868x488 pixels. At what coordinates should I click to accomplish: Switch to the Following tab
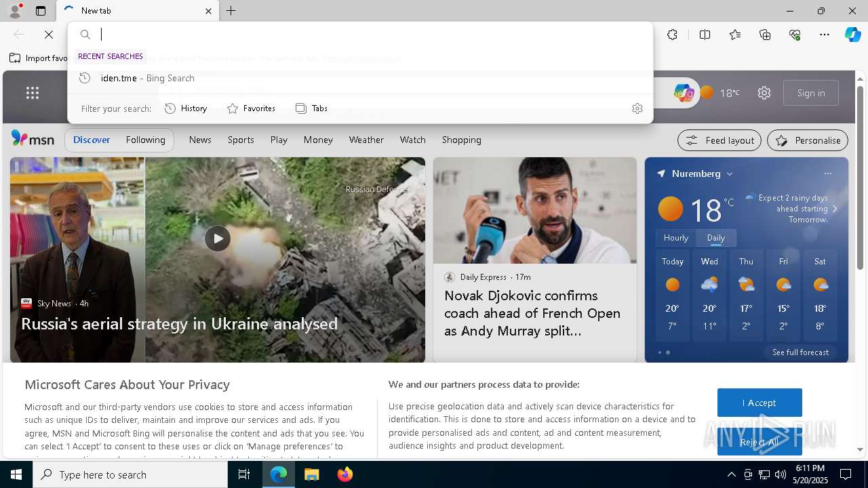click(145, 140)
